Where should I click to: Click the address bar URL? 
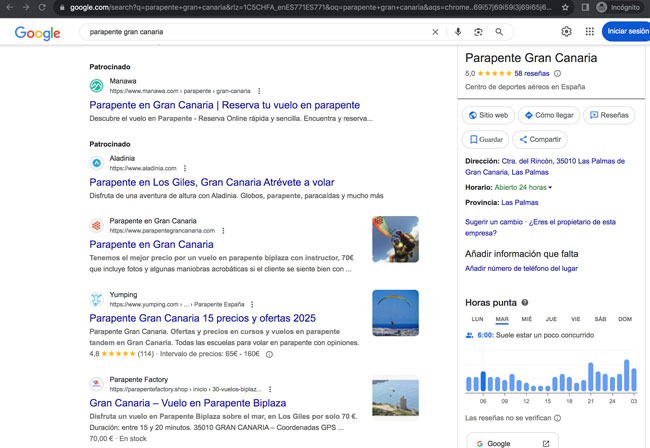pos(310,7)
